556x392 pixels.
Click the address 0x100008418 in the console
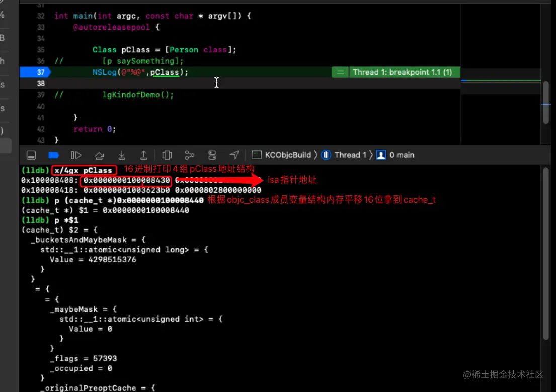pyautogui.click(x=49, y=190)
